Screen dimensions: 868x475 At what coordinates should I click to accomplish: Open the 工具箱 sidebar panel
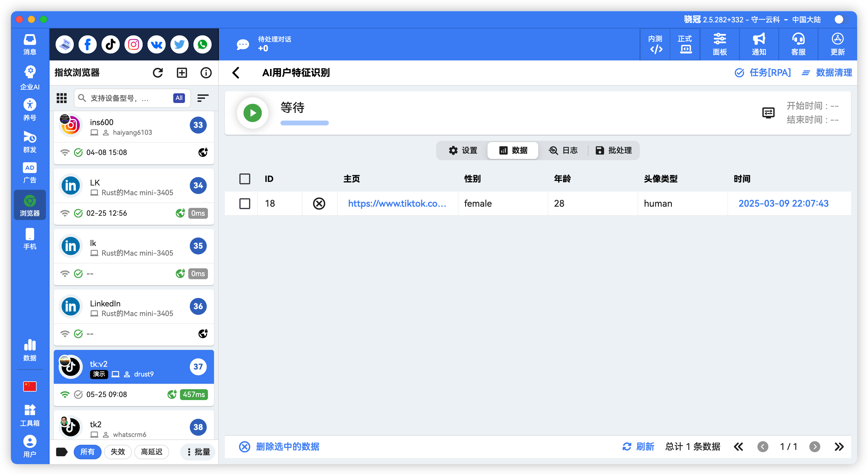point(30,414)
